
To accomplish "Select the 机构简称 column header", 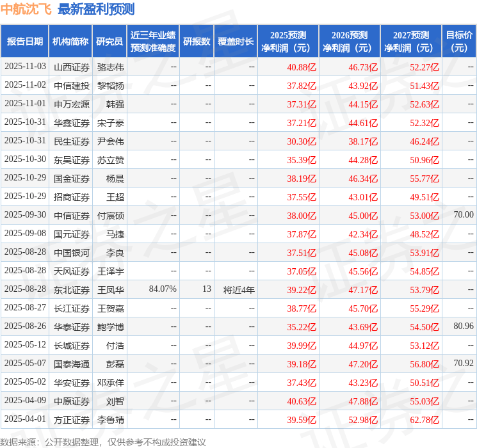I will (70, 42).
